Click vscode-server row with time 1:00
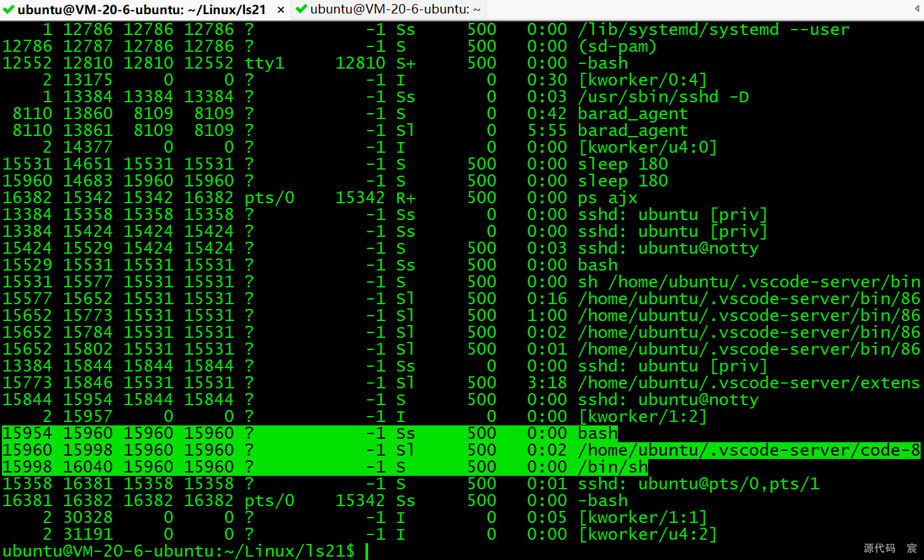Viewport: 924px width, 560px height. pyautogui.click(x=461, y=316)
